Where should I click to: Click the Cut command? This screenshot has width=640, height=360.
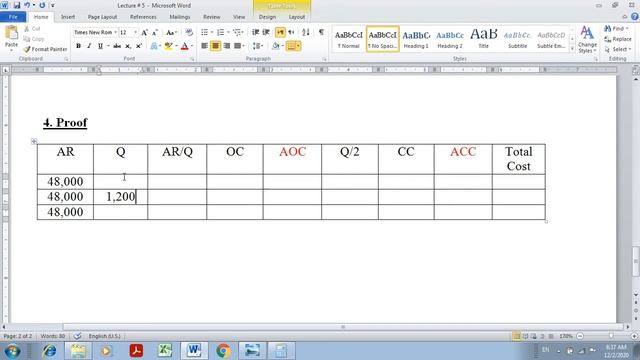(32, 29)
